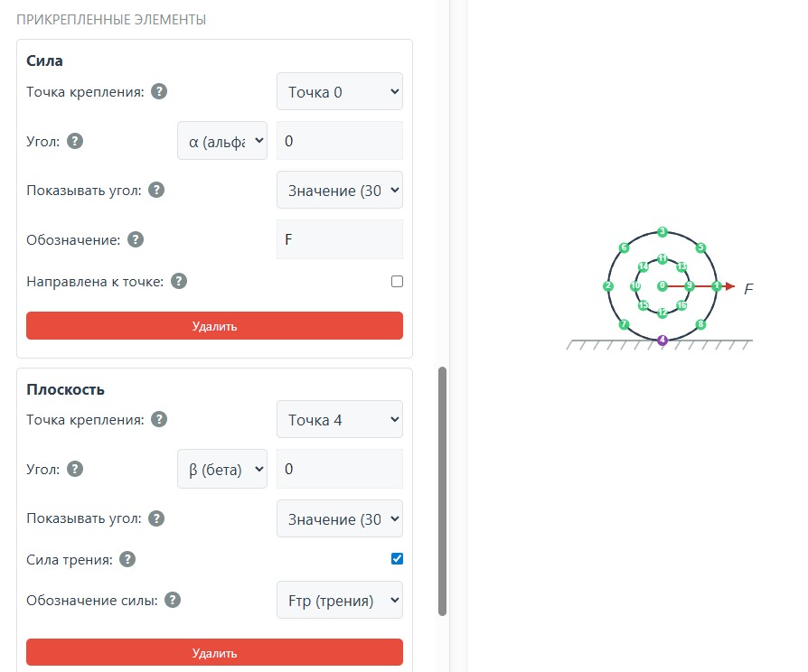Click help icon beside Направлена к точке
Screen dimensions: 808x672
tap(179, 281)
